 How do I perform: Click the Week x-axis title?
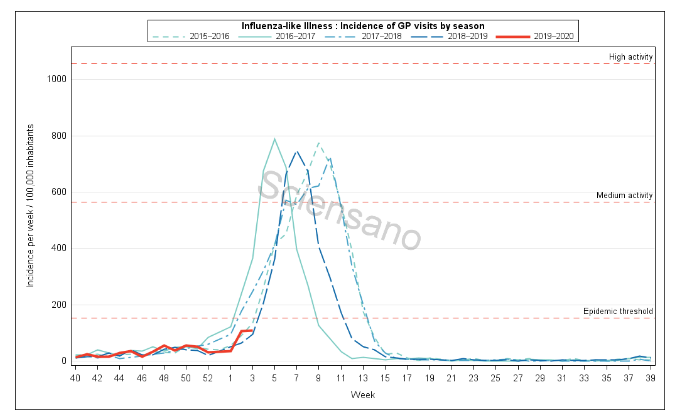pos(363,395)
